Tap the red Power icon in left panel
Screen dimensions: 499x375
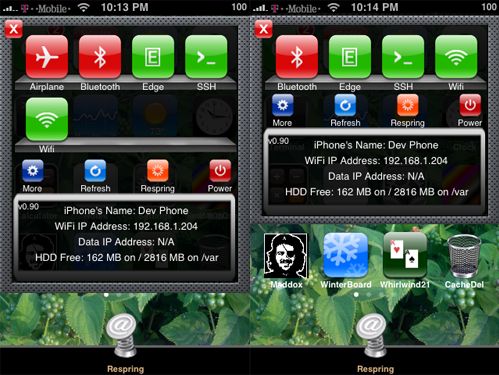(220, 171)
